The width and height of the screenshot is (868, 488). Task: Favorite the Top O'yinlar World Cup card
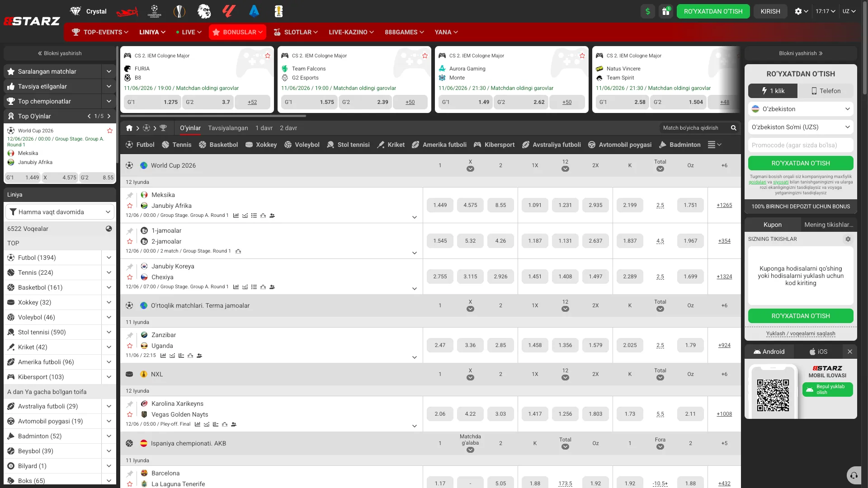click(x=110, y=131)
